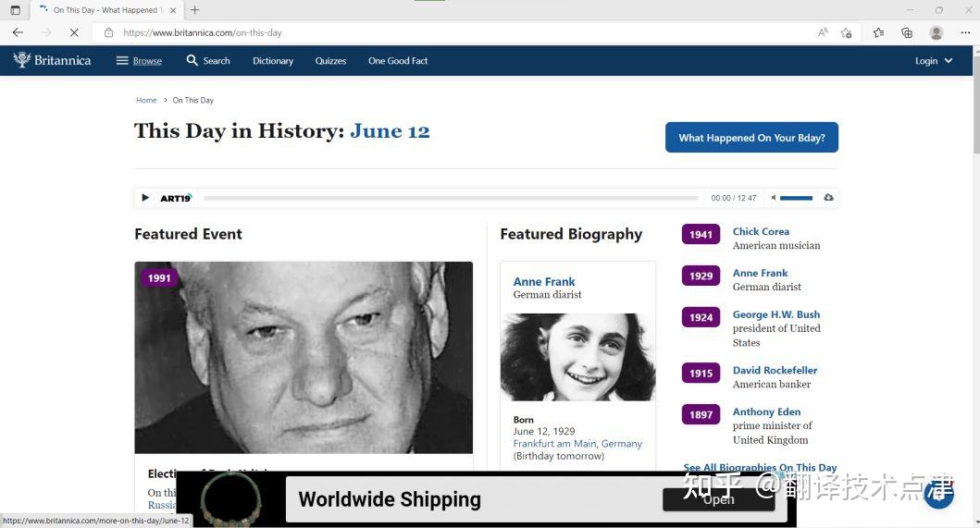
Task: Adjust the audio volume slider
Action: tap(796, 198)
